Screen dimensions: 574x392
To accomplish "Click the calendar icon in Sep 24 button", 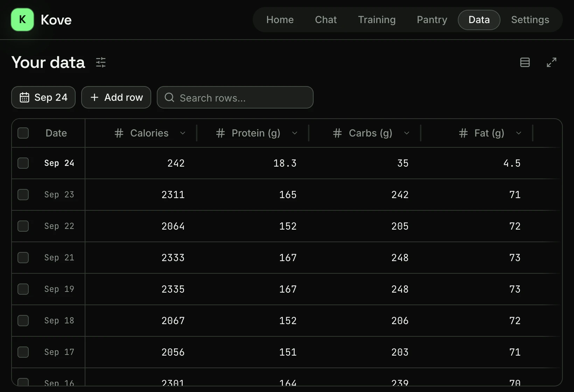I will pos(24,97).
